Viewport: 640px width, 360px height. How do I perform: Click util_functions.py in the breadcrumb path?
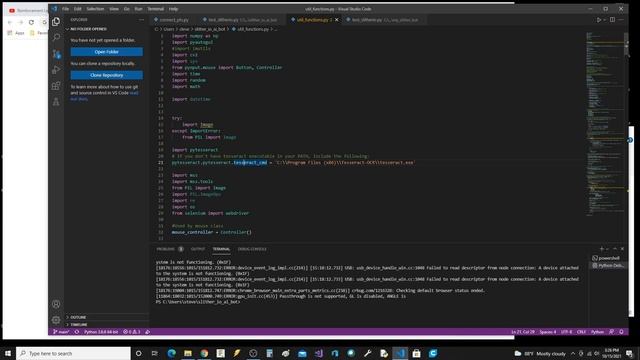(253, 29)
